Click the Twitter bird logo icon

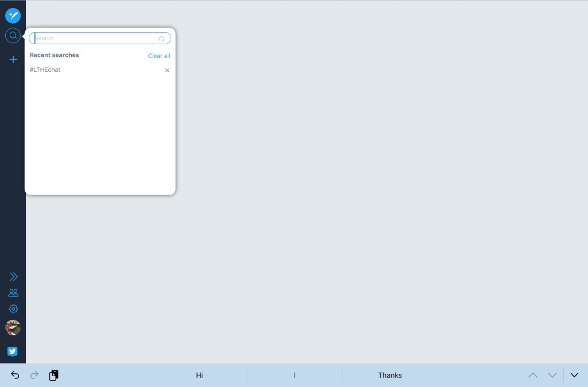[x=13, y=351]
